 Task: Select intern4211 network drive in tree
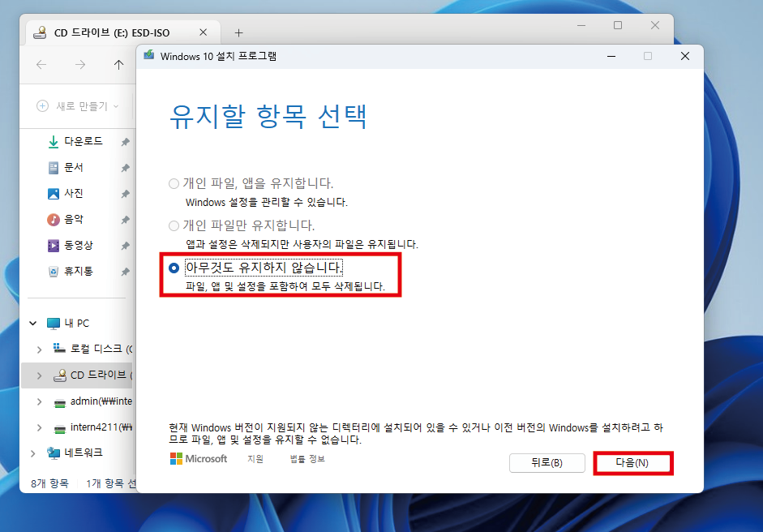93,427
